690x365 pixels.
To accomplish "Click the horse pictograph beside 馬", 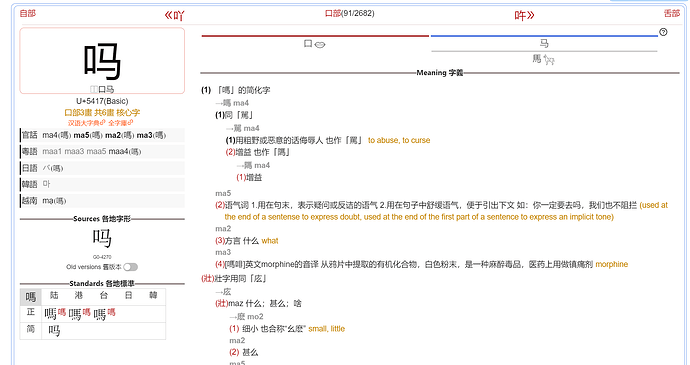I will pos(548,59).
